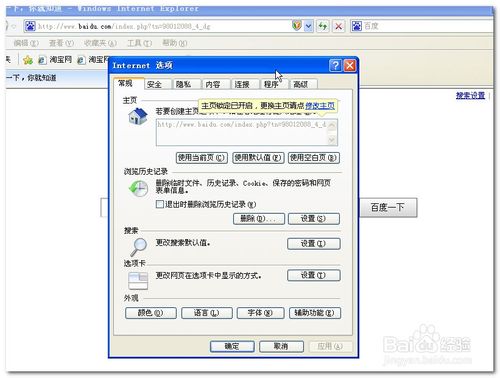
Task: Open the 工具 menu
Action: 139,43
